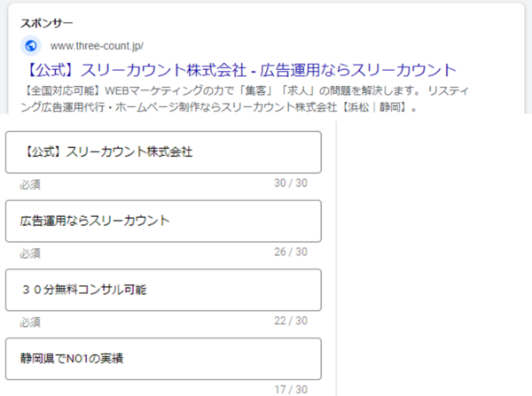Focus the ３０分無料コンサル可能 input field

click(163, 290)
